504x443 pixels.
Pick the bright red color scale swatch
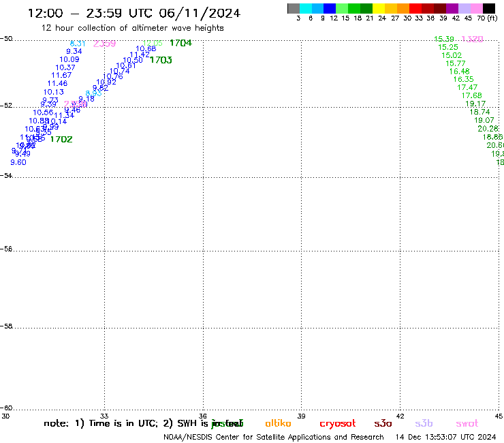tap(415, 9)
